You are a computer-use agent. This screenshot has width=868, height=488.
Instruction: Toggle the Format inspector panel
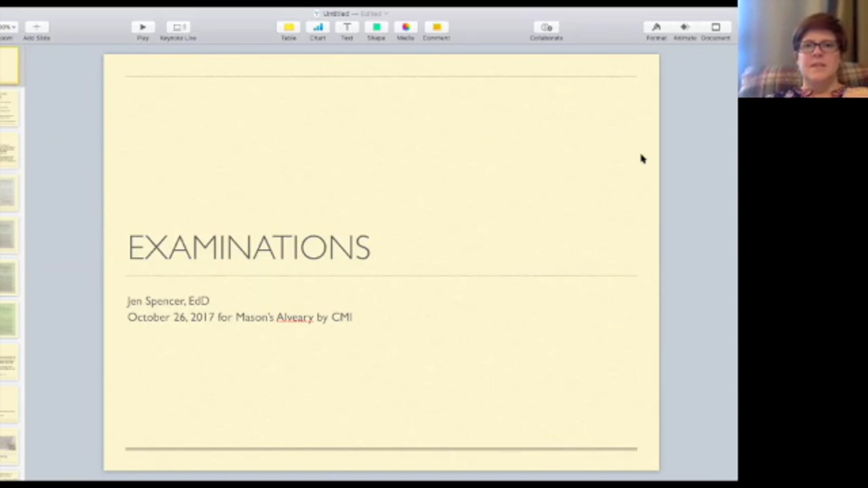pos(656,27)
